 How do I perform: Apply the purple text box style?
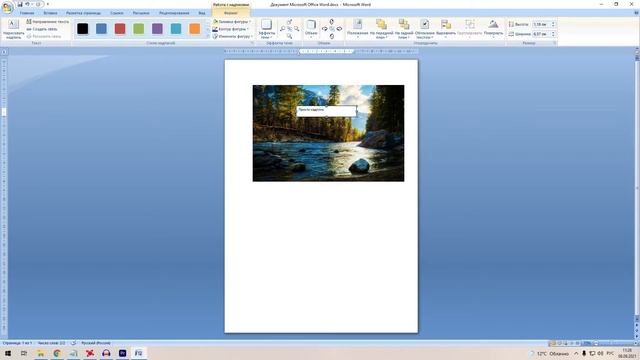pyautogui.click(x=157, y=29)
